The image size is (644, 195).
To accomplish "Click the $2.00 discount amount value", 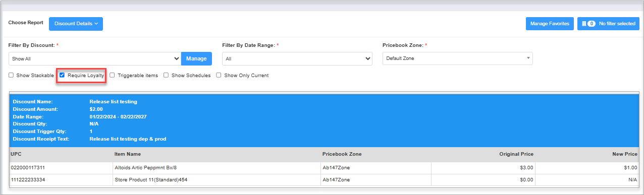I will coord(96,109).
